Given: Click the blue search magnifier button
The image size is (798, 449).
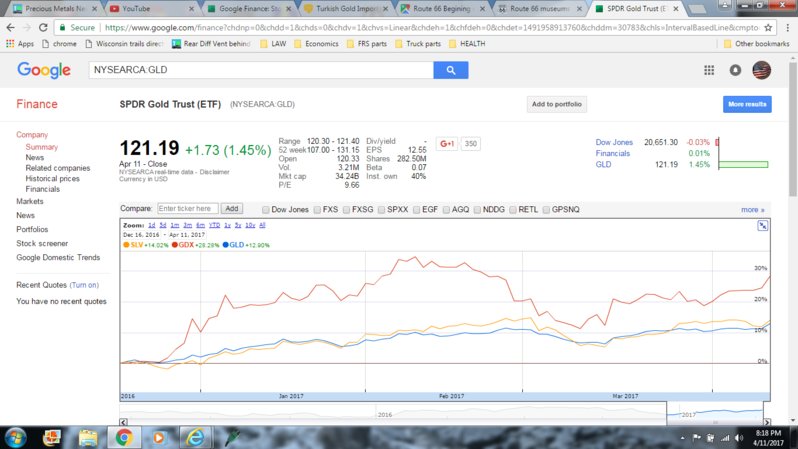Looking at the screenshot, I should point(450,70).
